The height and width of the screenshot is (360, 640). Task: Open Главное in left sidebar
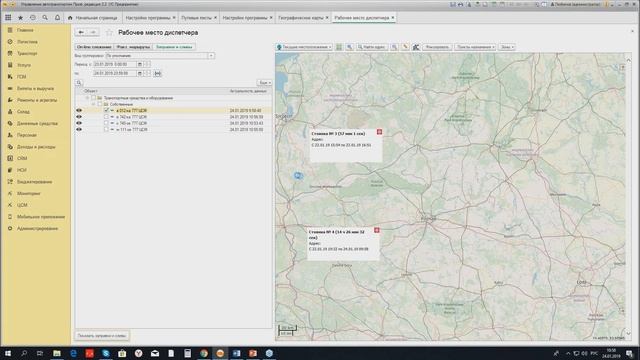[24, 30]
